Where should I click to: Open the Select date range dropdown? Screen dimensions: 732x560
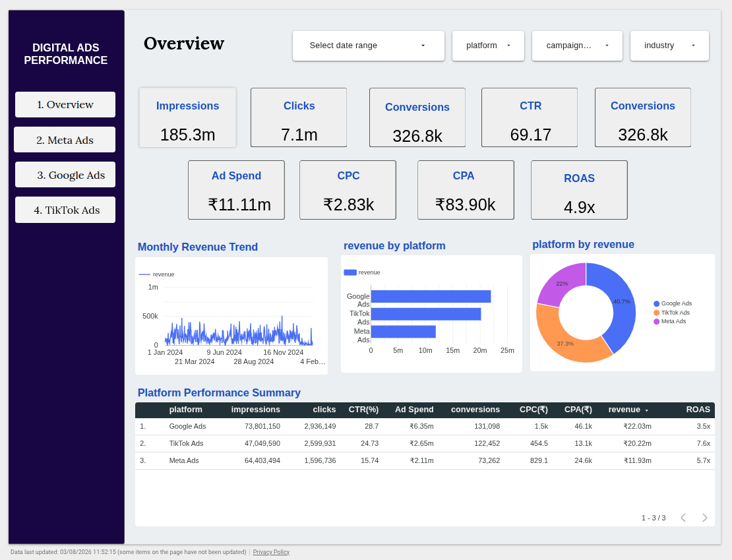(369, 46)
